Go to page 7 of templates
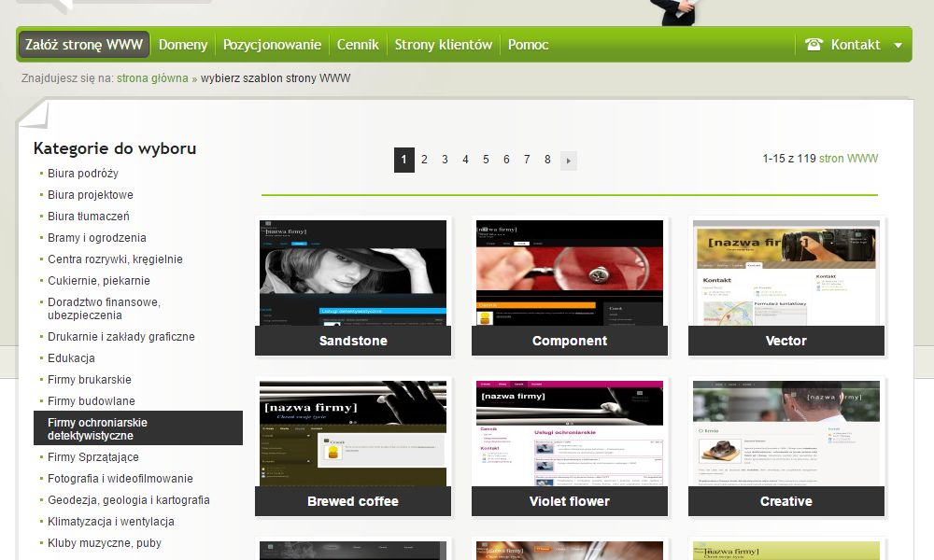Screen dimensions: 934x560 pyautogui.click(x=527, y=160)
